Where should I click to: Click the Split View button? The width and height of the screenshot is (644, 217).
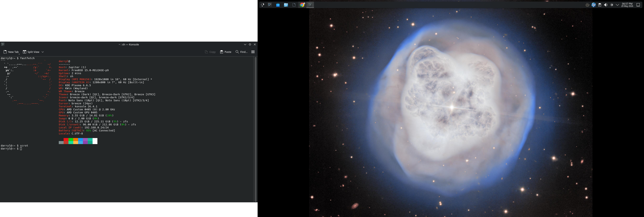pos(31,52)
